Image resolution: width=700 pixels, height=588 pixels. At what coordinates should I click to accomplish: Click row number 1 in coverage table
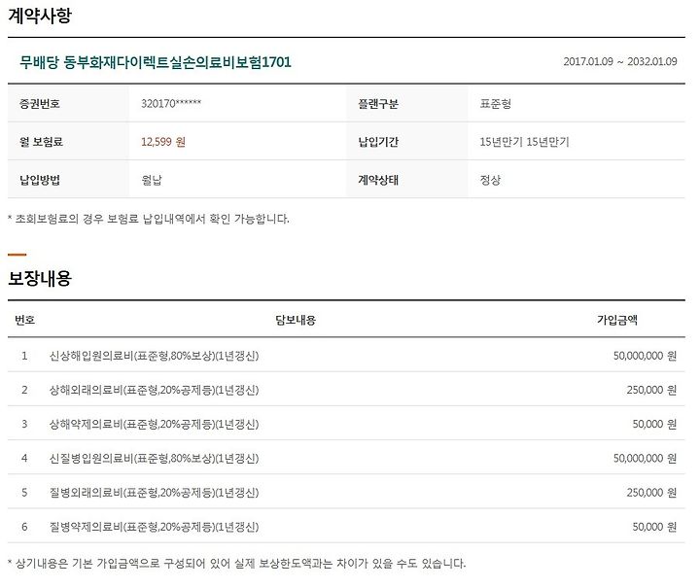pos(24,356)
